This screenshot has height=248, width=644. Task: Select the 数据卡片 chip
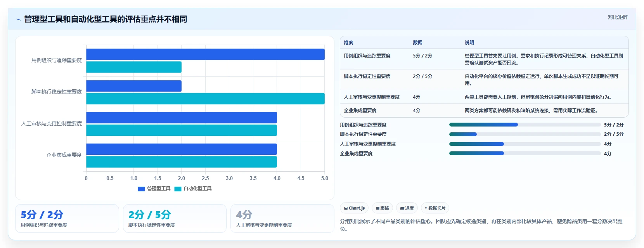click(435, 208)
